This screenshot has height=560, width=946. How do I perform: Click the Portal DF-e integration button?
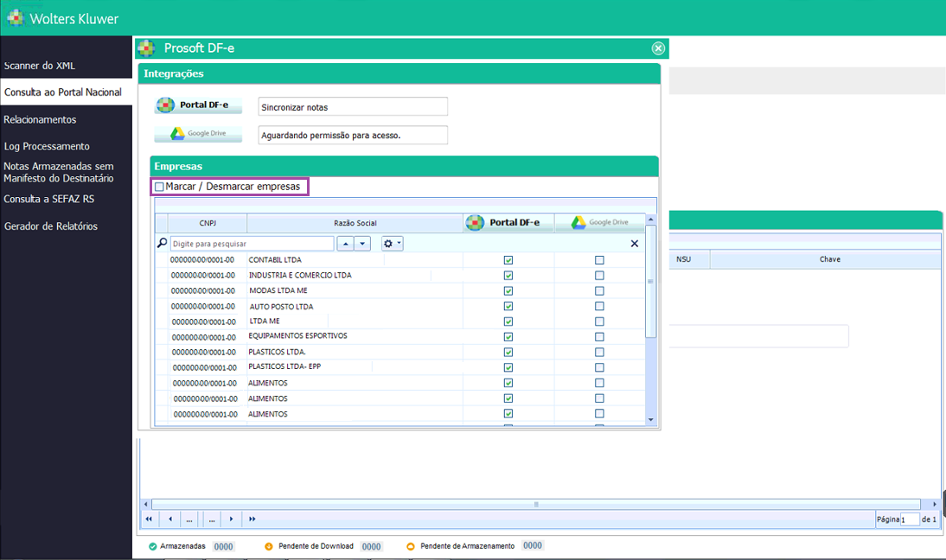(x=199, y=105)
